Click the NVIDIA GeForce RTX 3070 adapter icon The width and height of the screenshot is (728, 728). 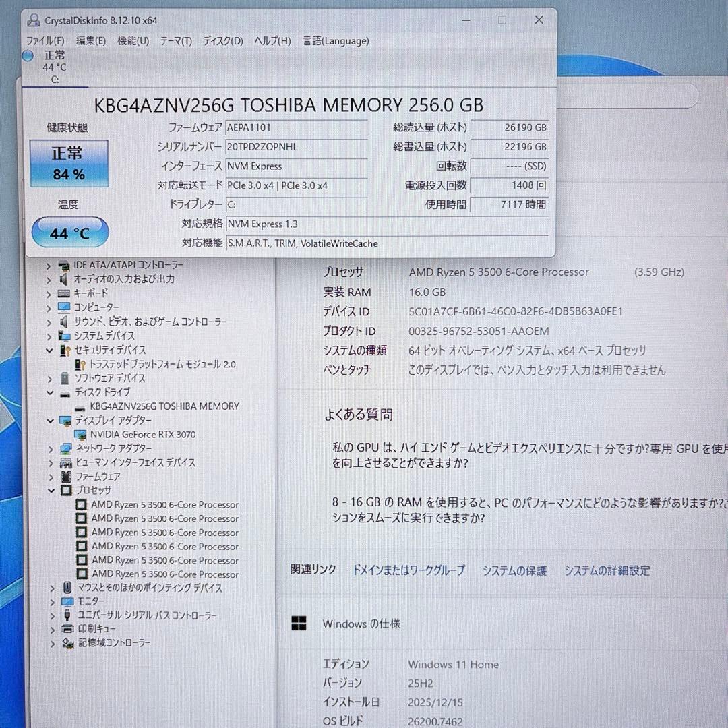82,435
